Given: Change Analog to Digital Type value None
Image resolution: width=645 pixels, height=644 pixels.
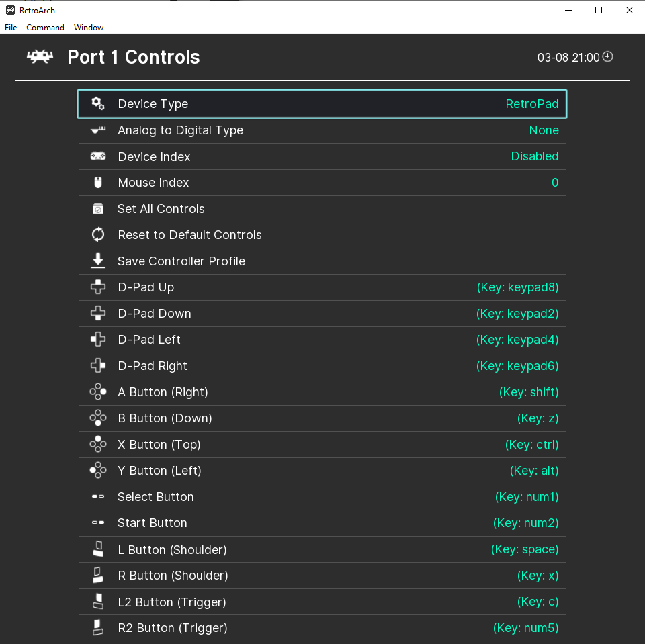Looking at the screenshot, I should [x=544, y=130].
